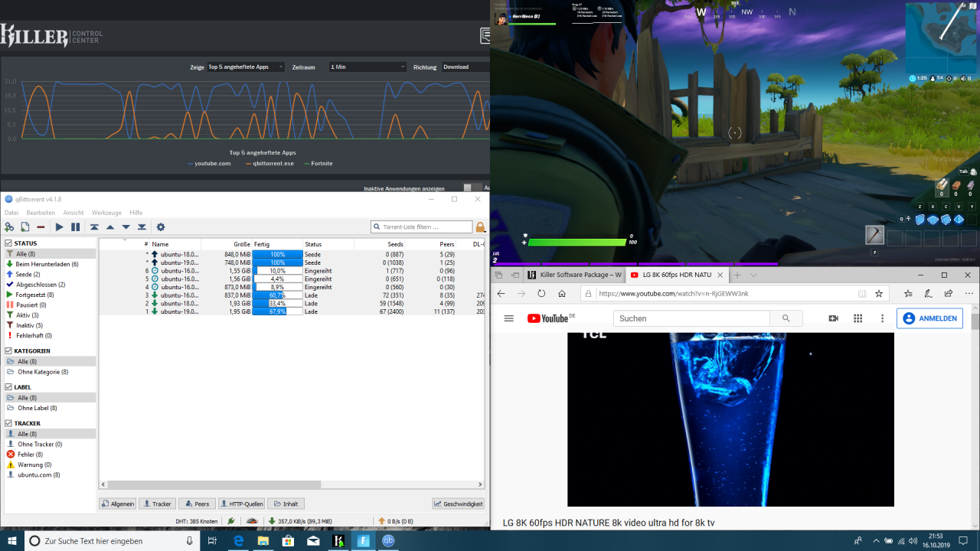Image resolution: width=980 pixels, height=551 pixels.
Task: Select 'ubuntu.com (8)' tracker filter
Action: [49, 474]
